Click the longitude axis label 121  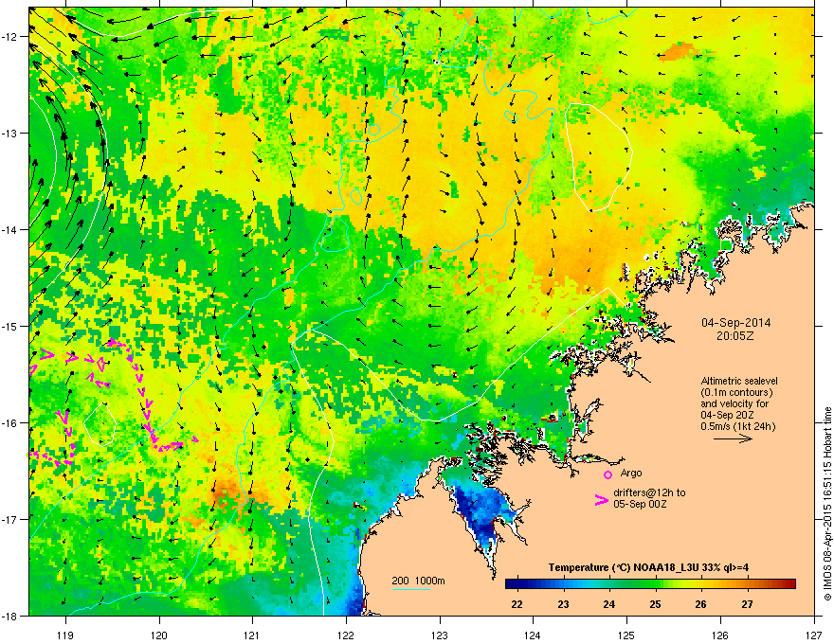[252, 635]
